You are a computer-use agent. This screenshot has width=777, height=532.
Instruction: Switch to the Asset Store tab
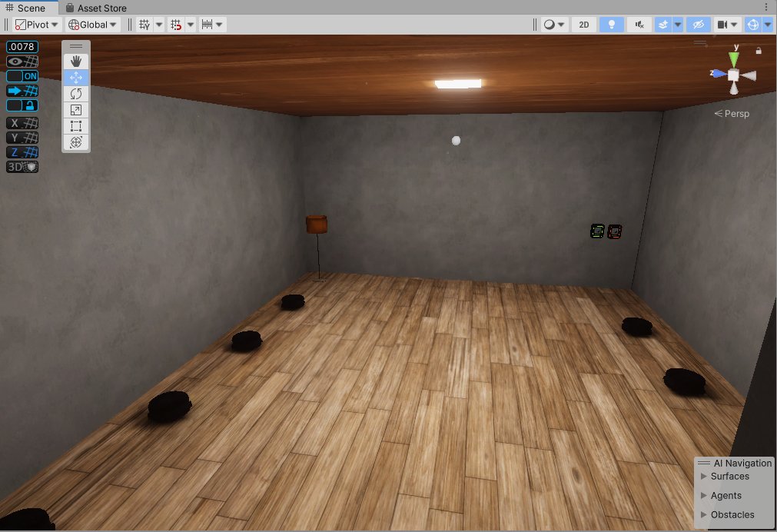[96, 8]
